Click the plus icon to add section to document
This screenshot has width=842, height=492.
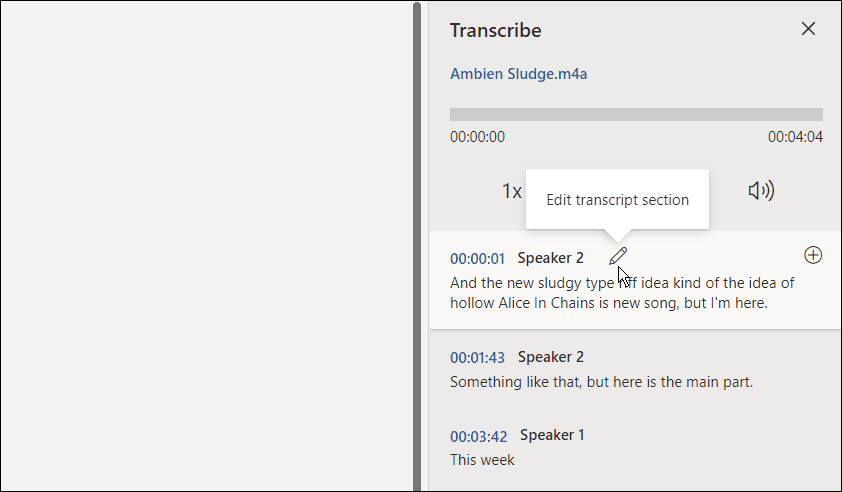(x=813, y=255)
